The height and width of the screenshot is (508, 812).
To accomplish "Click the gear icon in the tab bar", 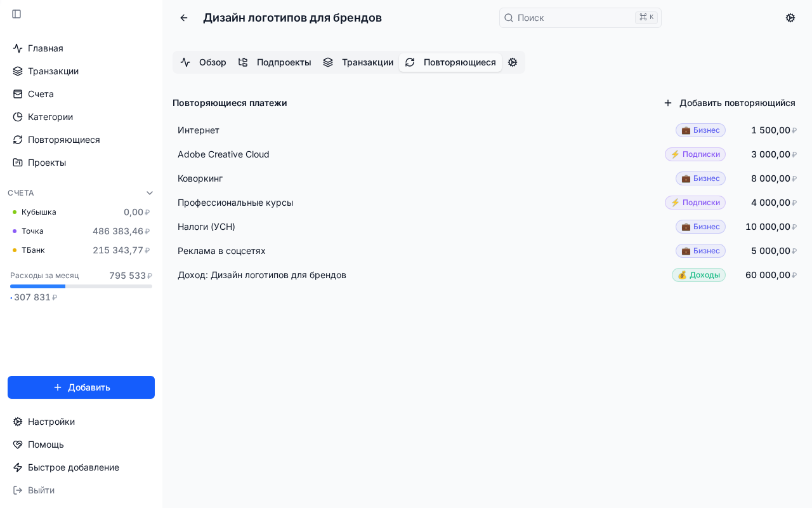I will click(513, 62).
